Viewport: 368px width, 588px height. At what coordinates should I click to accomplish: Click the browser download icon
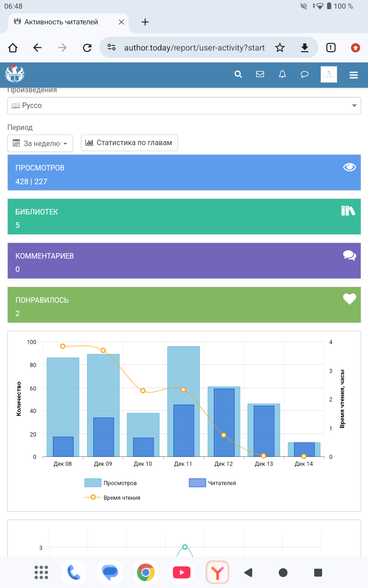coord(304,48)
